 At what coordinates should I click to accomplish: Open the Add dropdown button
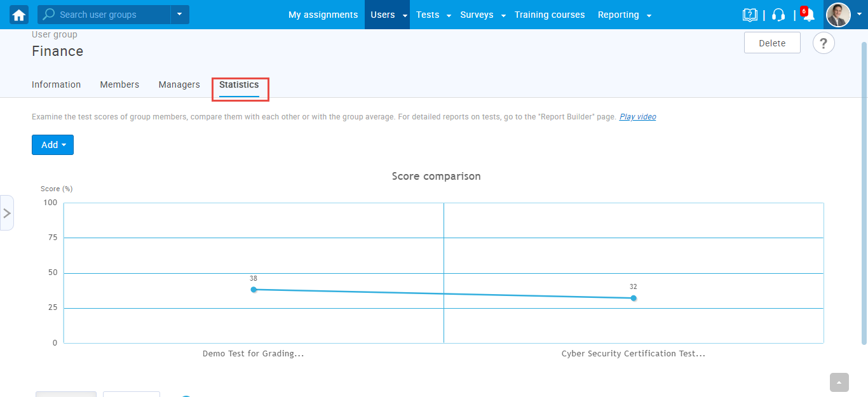pyautogui.click(x=53, y=145)
